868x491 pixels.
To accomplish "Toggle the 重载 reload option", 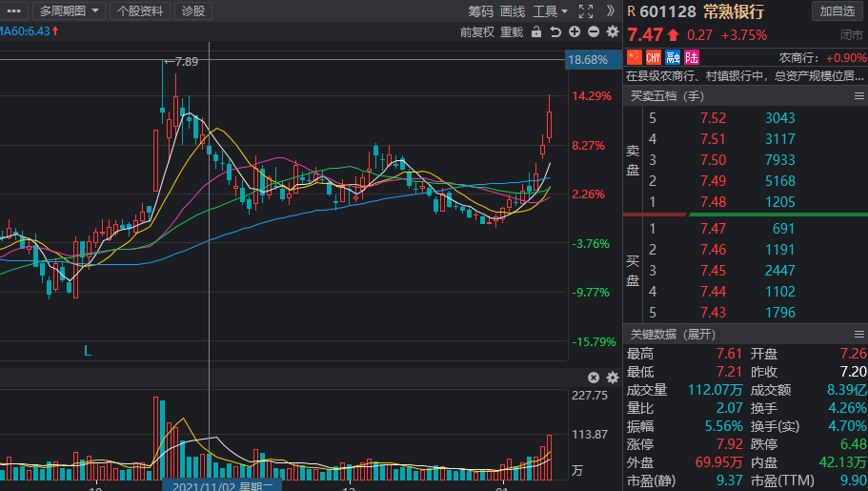I will click(x=512, y=32).
